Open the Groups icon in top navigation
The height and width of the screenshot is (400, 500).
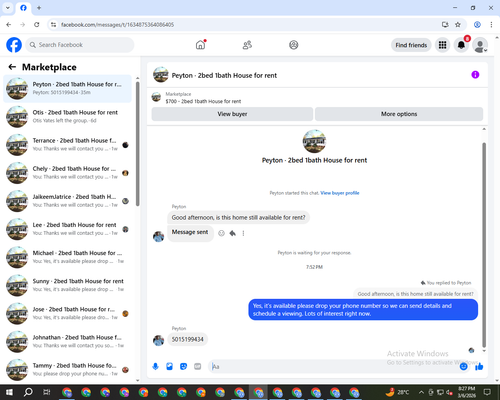[294, 45]
